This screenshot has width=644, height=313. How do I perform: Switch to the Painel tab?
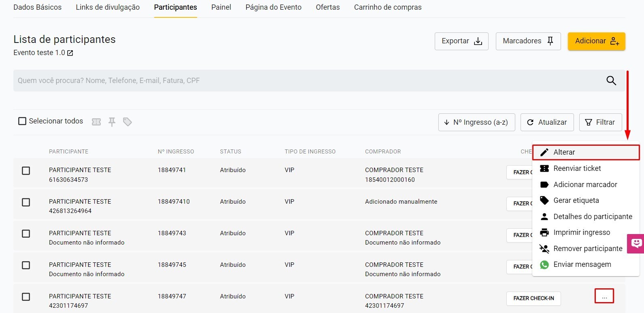221,7
